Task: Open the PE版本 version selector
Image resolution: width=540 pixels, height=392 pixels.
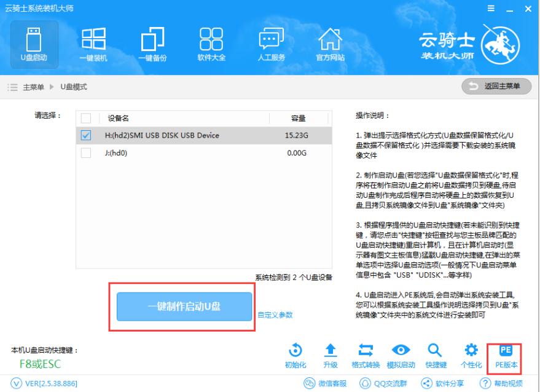Action: [x=505, y=353]
